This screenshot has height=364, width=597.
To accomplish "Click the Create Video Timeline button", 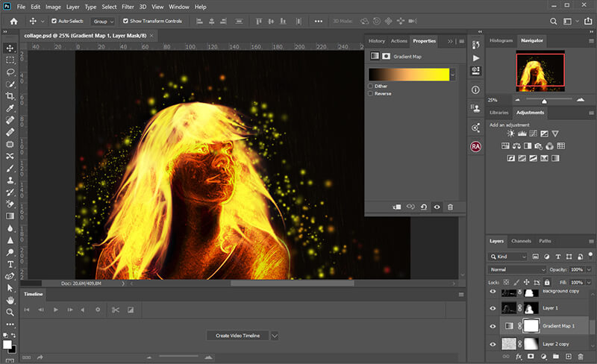I will pos(238,336).
